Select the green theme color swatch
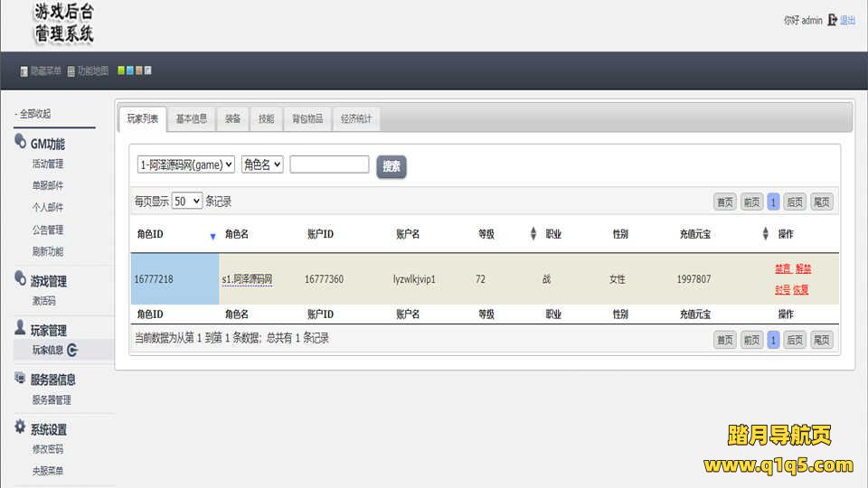This screenshot has height=488, width=868. pos(121,70)
